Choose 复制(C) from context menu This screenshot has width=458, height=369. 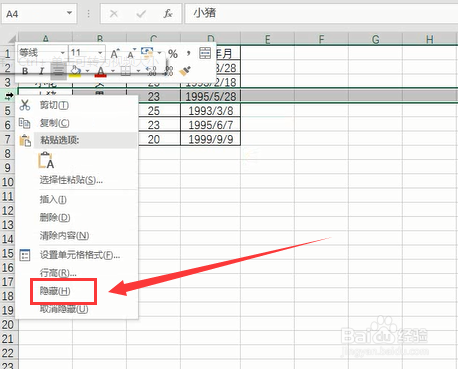pos(77,123)
